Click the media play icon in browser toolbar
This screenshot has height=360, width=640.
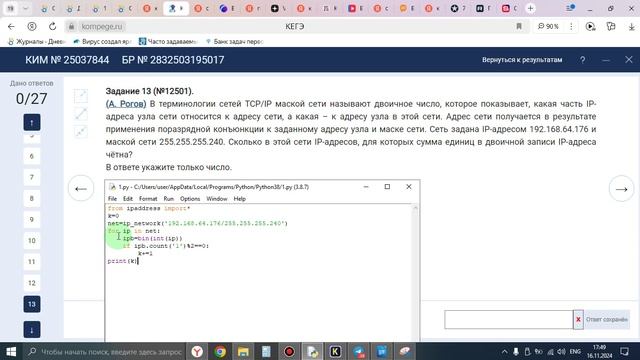[590, 27]
